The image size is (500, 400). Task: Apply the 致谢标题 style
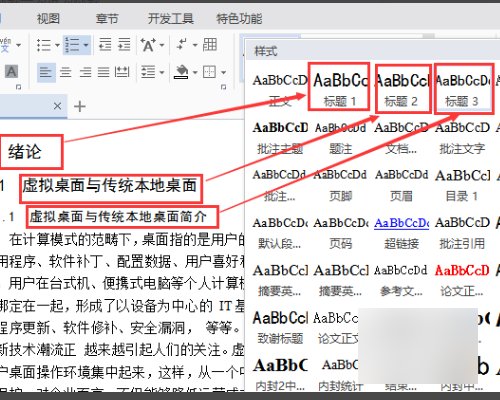point(280,328)
